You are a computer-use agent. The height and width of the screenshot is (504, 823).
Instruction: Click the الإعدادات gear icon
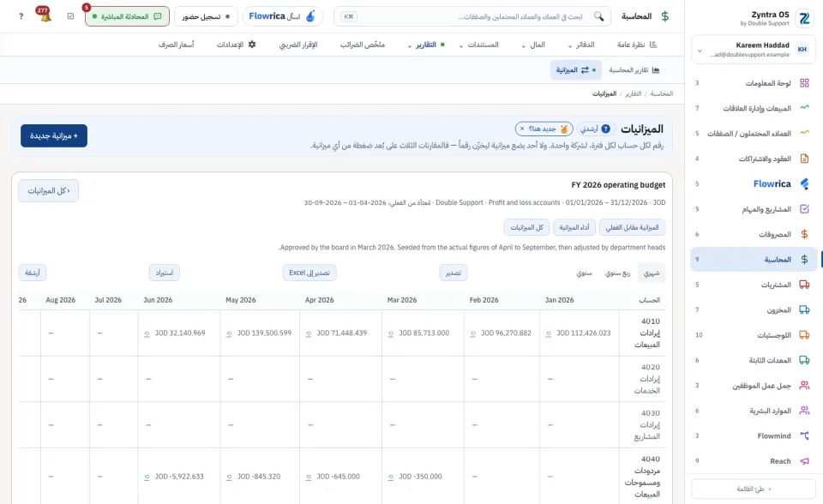pyautogui.click(x=252, y=45)
